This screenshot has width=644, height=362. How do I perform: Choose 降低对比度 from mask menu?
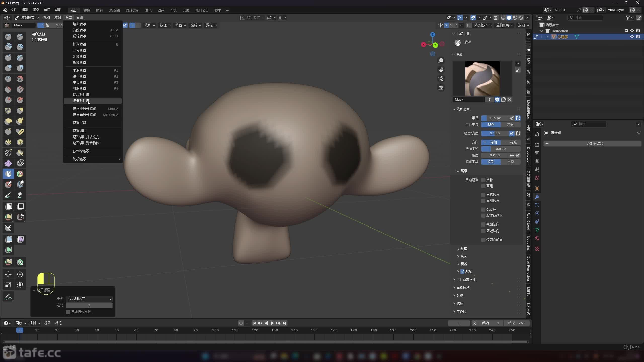(x=81, y=101)
